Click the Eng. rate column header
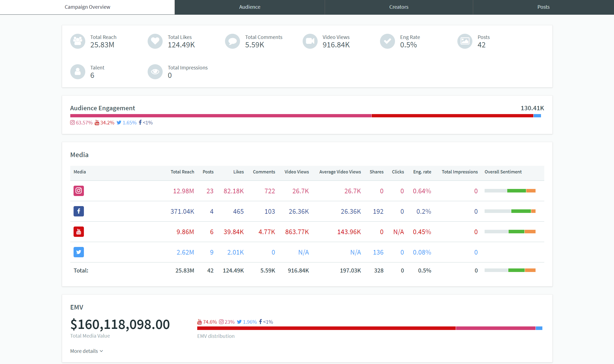This screenshot has width=614, height=364. click(x=422, y=172)
